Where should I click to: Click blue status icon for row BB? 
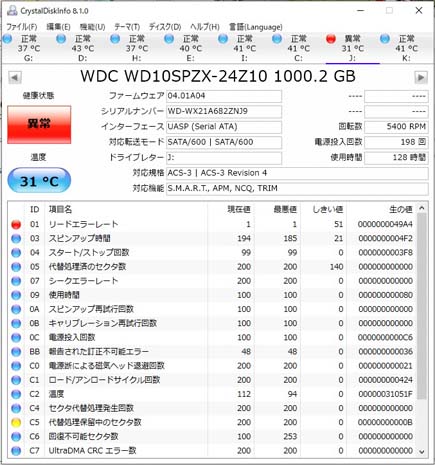[16, 352]
